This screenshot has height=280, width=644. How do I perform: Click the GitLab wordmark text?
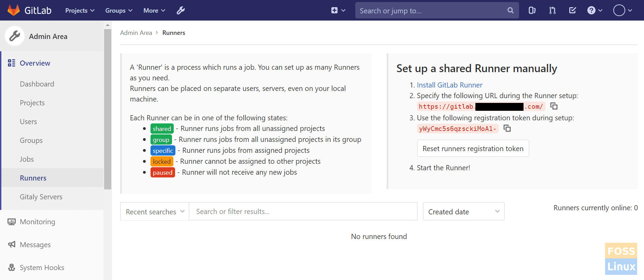click(38, 11)
